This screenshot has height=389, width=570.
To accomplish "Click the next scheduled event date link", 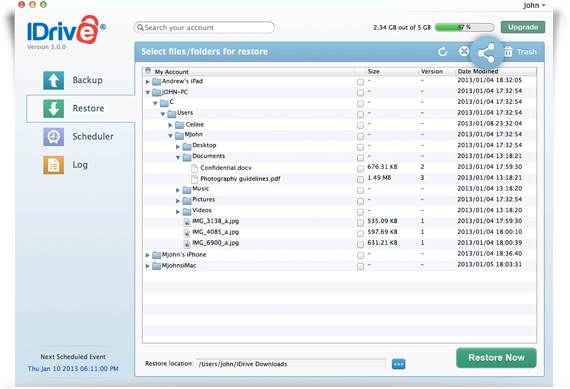I will [x=73, y=369].
